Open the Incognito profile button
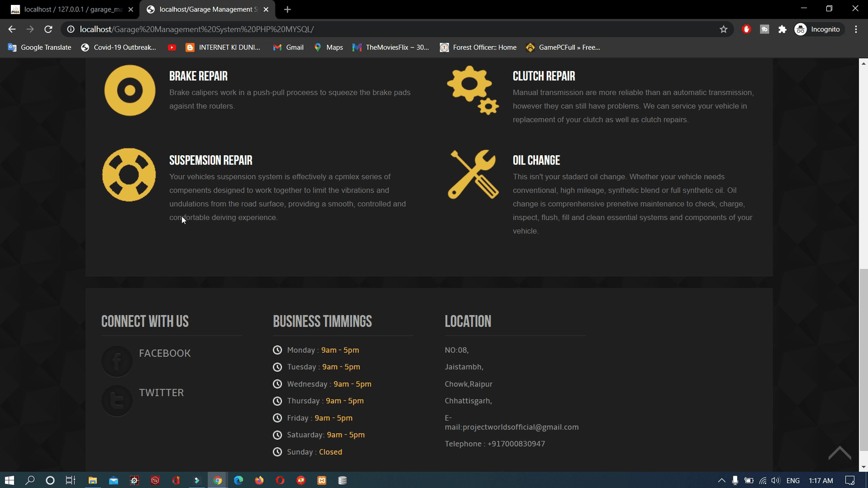This screenshot has width=868, height=488. pyautogui.click(x=817, y=29)
